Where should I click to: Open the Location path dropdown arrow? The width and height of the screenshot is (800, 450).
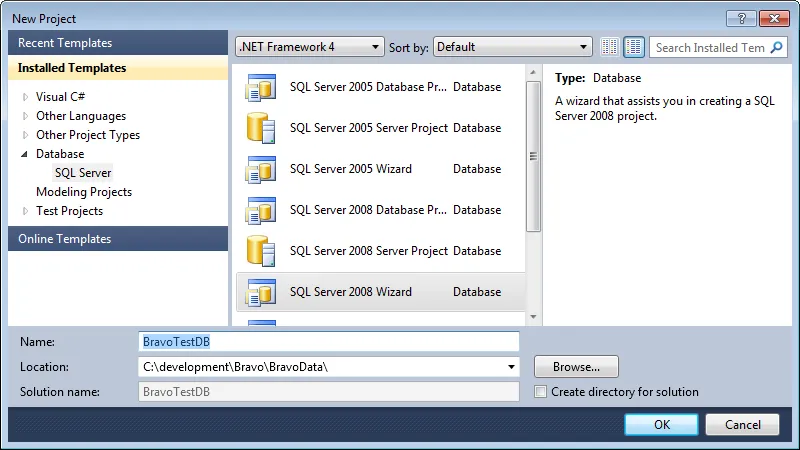pyautogui.click(x=511, y=367)
